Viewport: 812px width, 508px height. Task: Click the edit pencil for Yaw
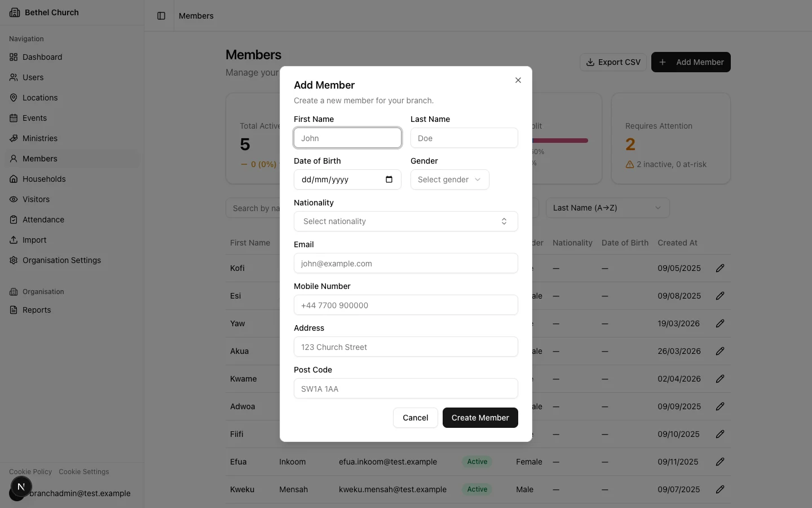click(x=720, y=323)
